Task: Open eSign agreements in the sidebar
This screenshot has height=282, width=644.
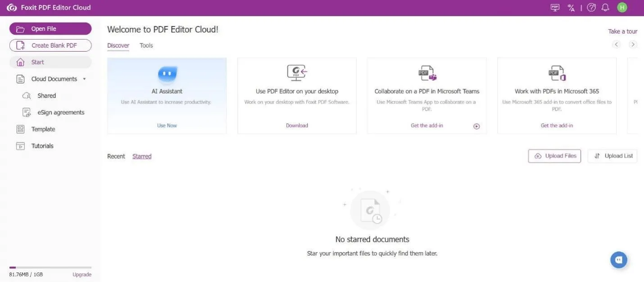Action: [61, 112]
